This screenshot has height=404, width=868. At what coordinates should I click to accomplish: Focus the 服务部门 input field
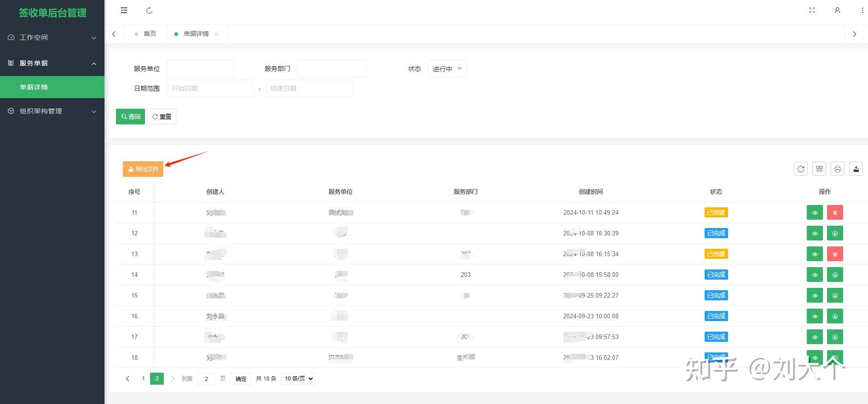[x=332, y=69]
